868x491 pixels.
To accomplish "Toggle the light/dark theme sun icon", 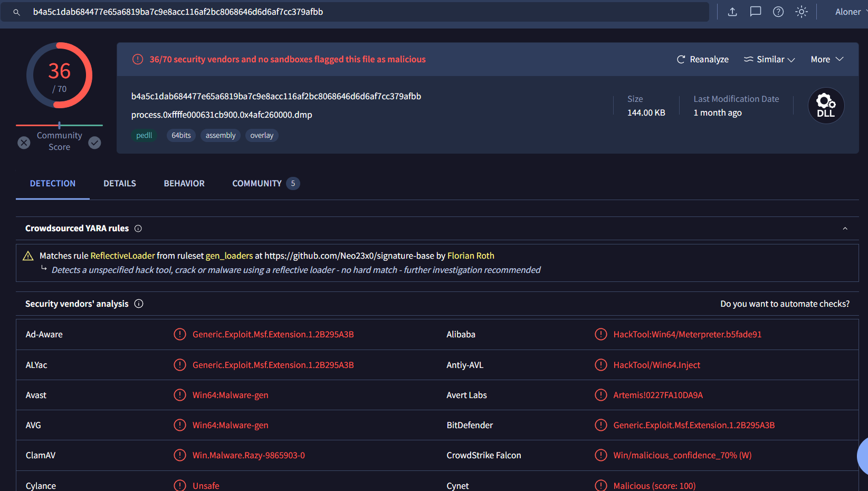I will pyautogui.click(x=801, y=12).
